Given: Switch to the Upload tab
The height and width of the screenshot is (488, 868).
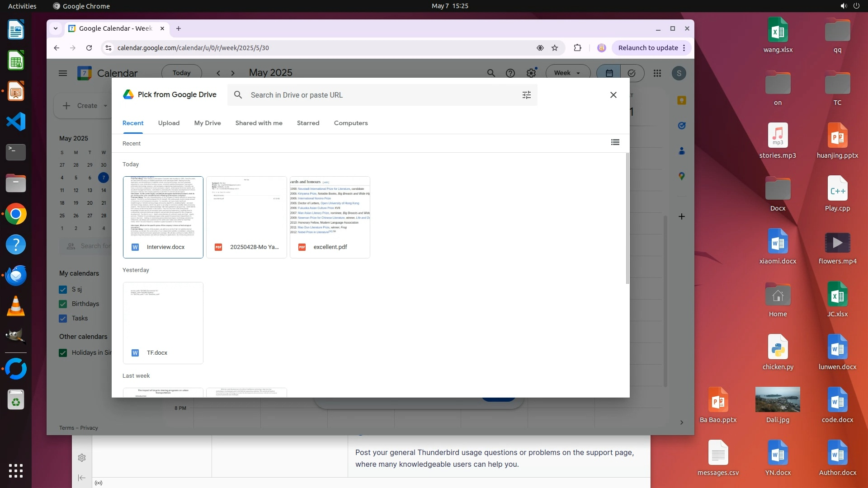Looking at the screenshot, I should [x=169, y=123].
